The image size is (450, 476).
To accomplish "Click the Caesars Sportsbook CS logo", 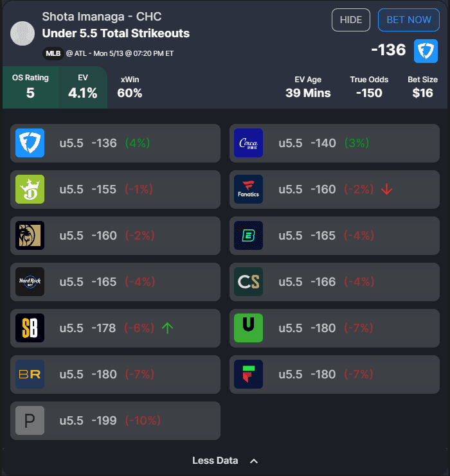I will 249,282.
